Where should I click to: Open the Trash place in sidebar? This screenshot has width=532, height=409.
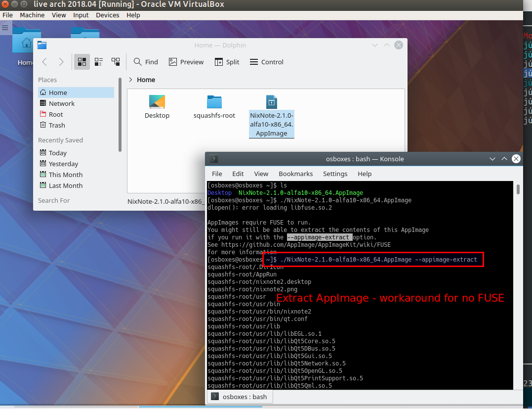56,125
